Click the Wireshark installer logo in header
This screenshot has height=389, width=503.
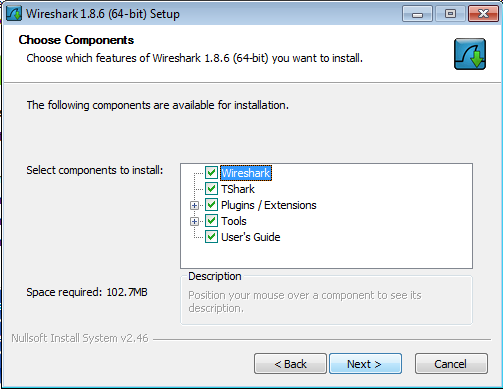[x=470, y=54]
